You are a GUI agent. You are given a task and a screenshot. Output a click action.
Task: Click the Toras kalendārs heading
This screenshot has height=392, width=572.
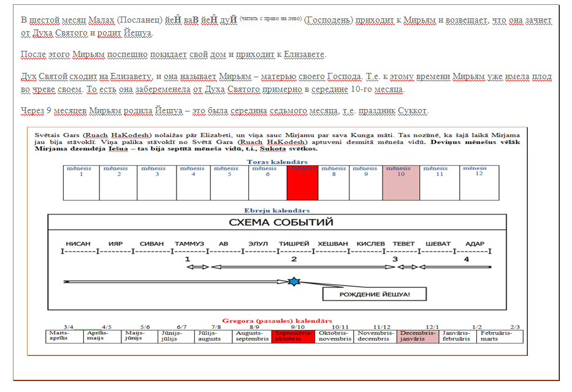click(276, 162)
